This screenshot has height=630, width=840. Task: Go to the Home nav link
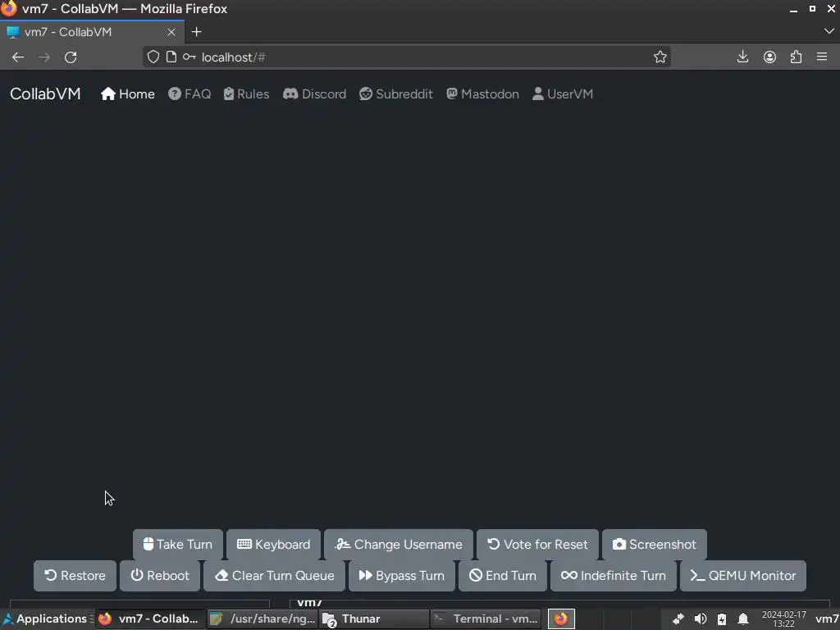pyautogui.click(x=127, y=94)
